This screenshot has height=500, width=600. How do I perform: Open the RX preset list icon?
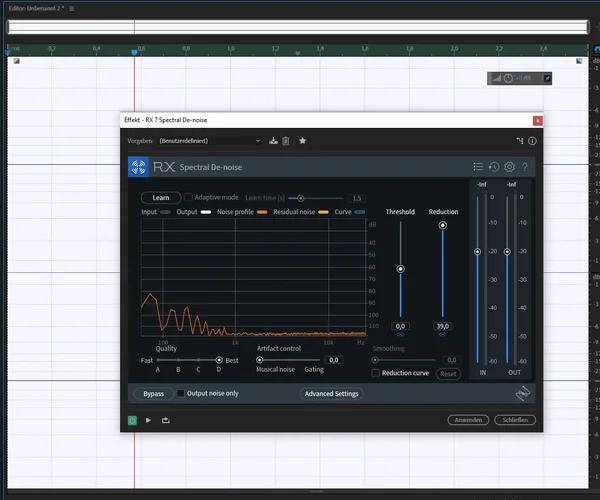click(478, 167)
